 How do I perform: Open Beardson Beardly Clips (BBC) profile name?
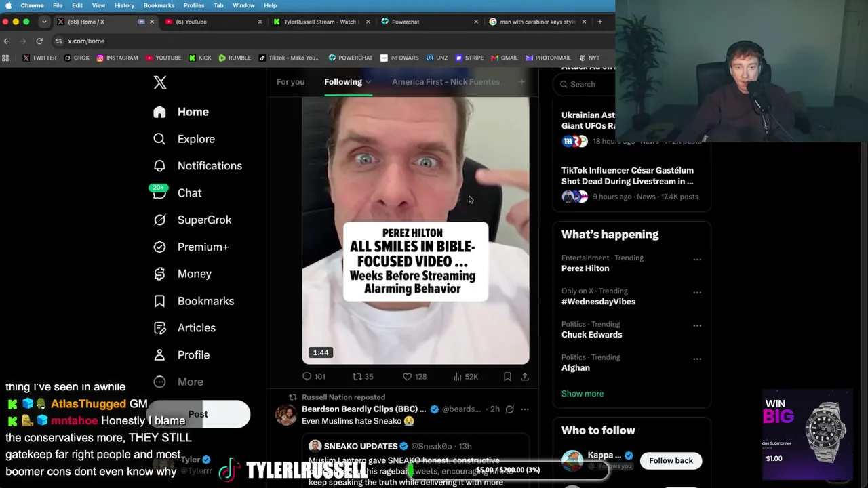click(363, 409)
